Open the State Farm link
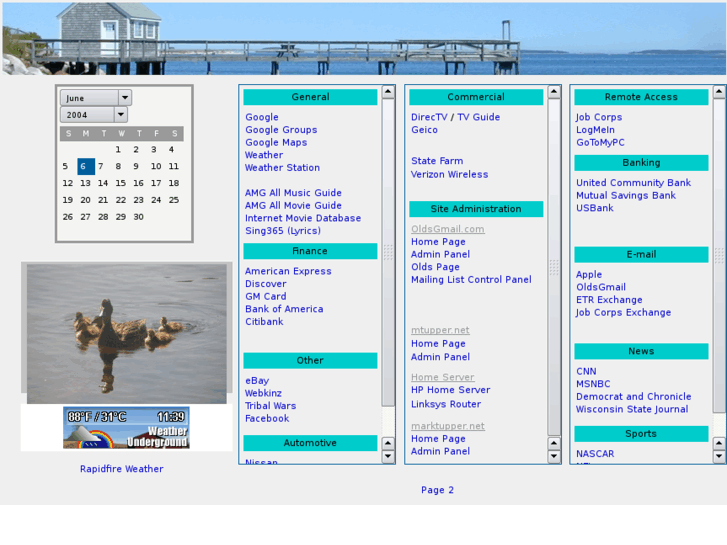The width and height of the screenshot is (727, 545). click(x=437, y=161)
